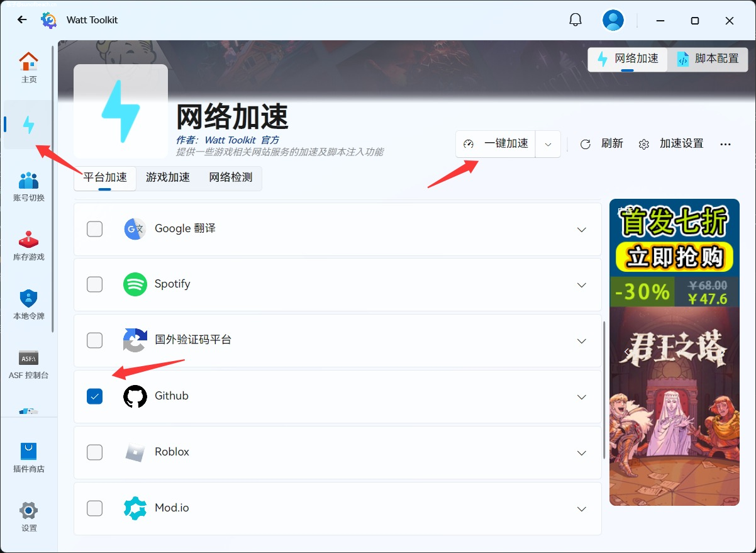The height and width of the screenshot is (553, 756).
Task: Switch to 游戏加速 tab
Action: pyautogui.click(x=168, y=178)
